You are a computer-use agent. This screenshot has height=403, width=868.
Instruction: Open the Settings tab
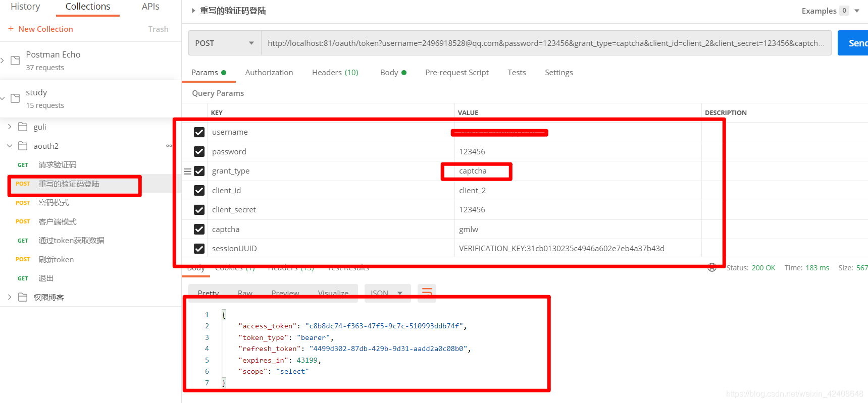(x=559, y=73)
